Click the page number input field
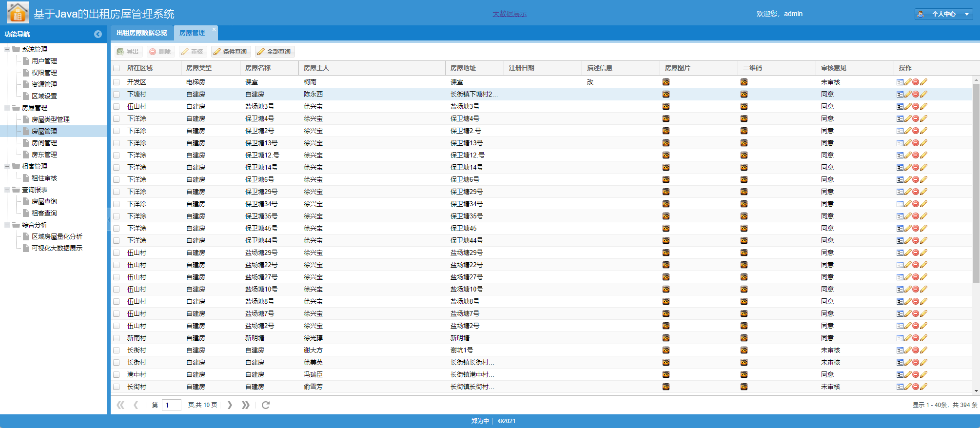 point(172,405)
